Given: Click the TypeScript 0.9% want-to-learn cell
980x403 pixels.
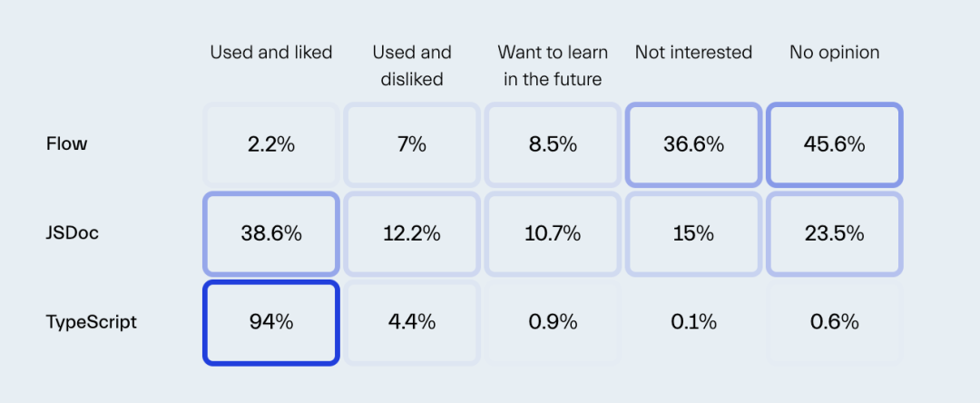Looking at the screenshot, I should tap(552, 322).
